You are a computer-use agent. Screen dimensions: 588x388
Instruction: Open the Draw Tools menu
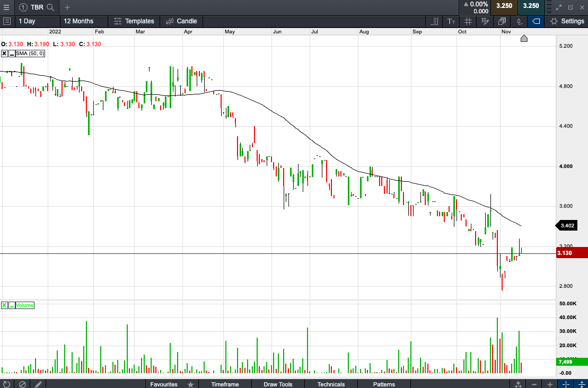coord(278,384)
